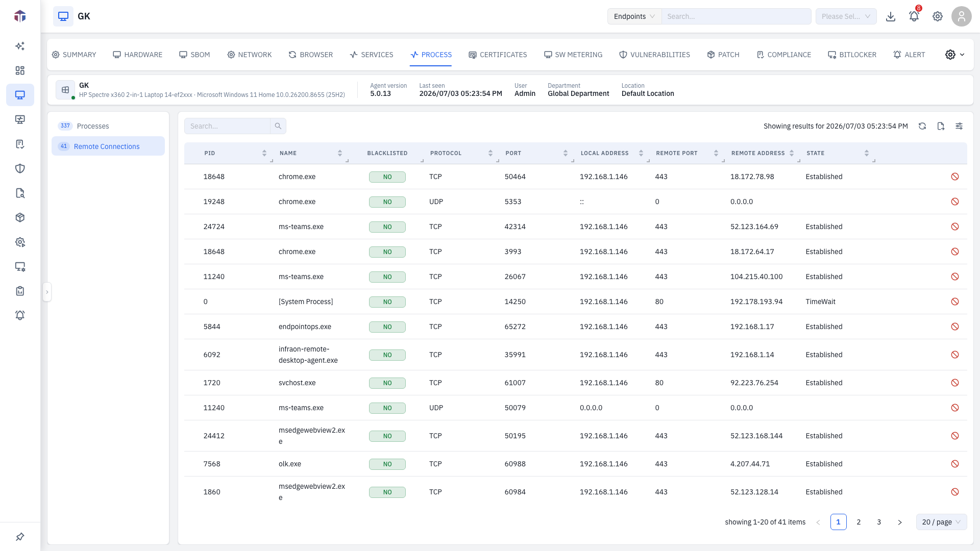980x551 pixels.
Task: Open table column settings icon
Action: tap(959, 126)
